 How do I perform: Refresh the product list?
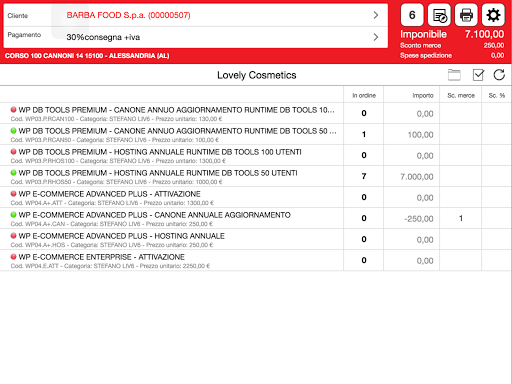click(499, 75)
